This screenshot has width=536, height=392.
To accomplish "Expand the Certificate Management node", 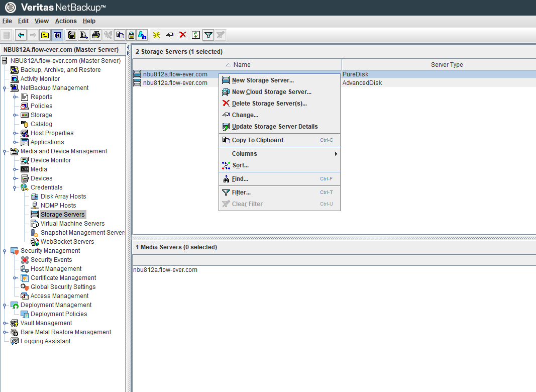I will point(15,278).
